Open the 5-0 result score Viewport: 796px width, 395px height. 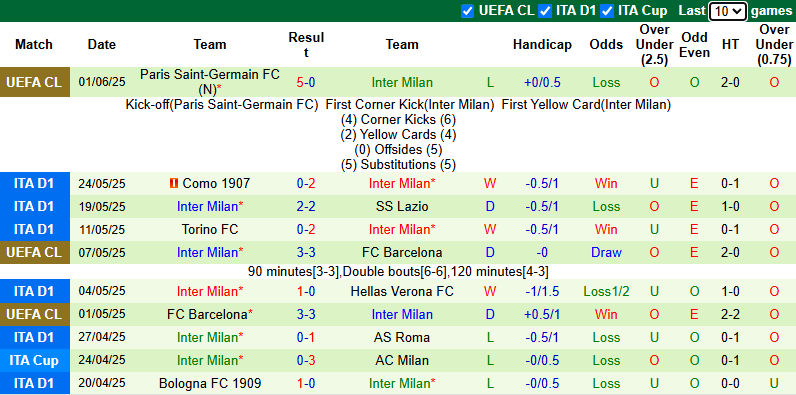(x=306, y=82)
